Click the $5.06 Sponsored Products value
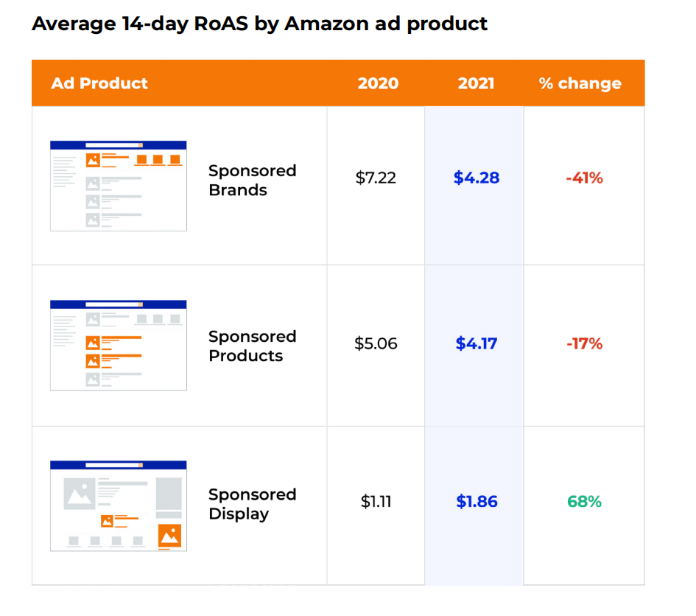Screen dimensions: 696x616 point(376,343)
